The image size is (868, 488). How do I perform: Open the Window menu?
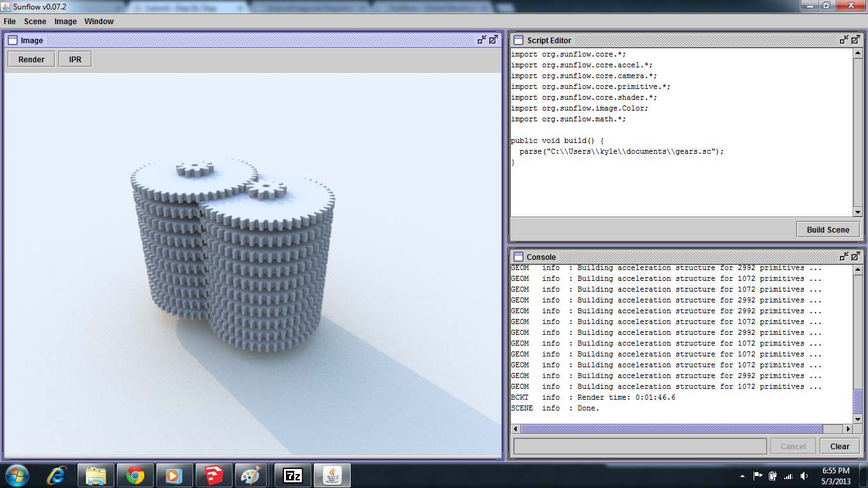click(99, 22)
